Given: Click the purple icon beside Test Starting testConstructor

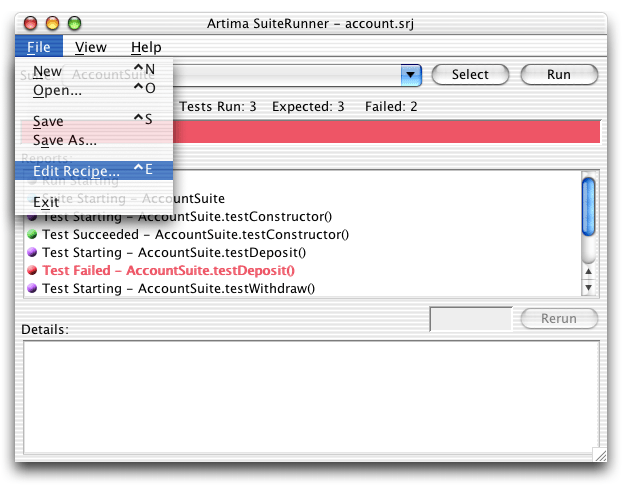Looking at the screenshot, I should 32,217.
